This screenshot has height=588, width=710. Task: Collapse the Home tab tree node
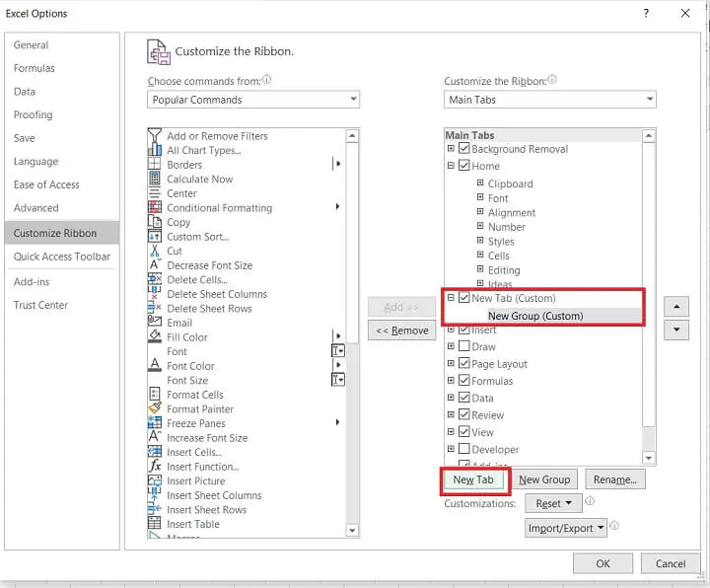451,166
